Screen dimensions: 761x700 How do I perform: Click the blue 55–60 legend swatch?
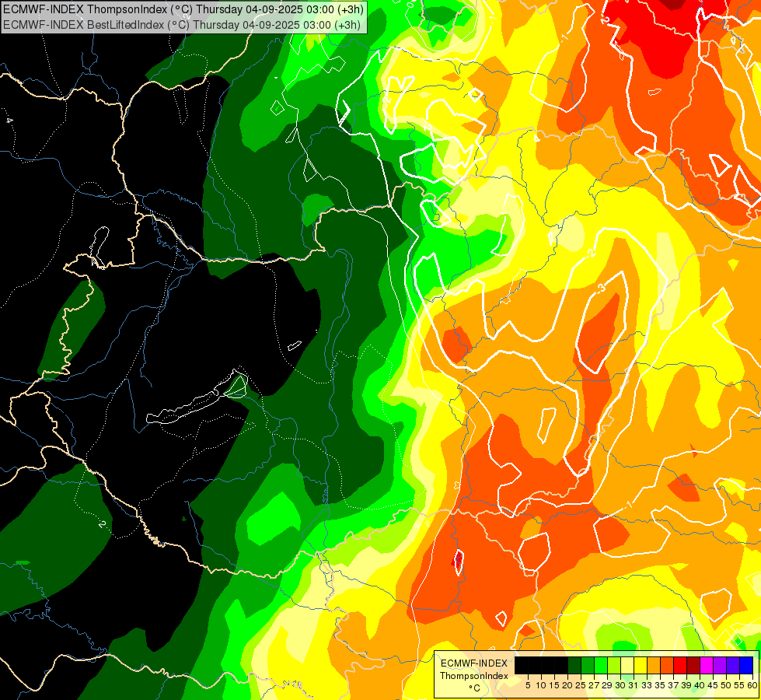pos(746,665)
